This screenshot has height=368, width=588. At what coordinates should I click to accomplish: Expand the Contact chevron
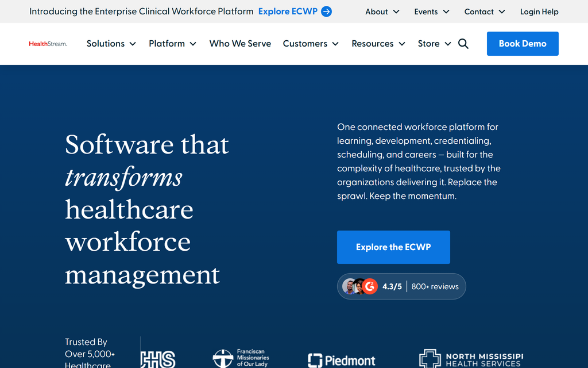(502, 11)
